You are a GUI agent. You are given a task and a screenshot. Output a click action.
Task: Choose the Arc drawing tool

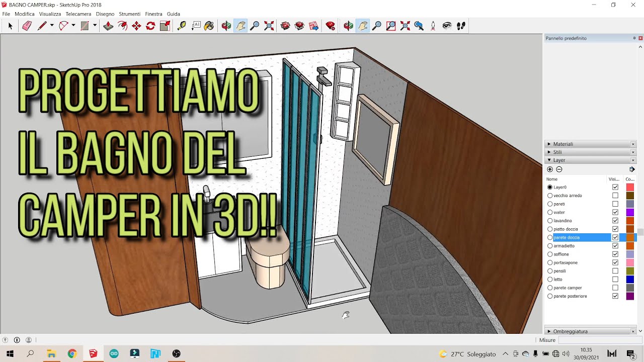63,26
